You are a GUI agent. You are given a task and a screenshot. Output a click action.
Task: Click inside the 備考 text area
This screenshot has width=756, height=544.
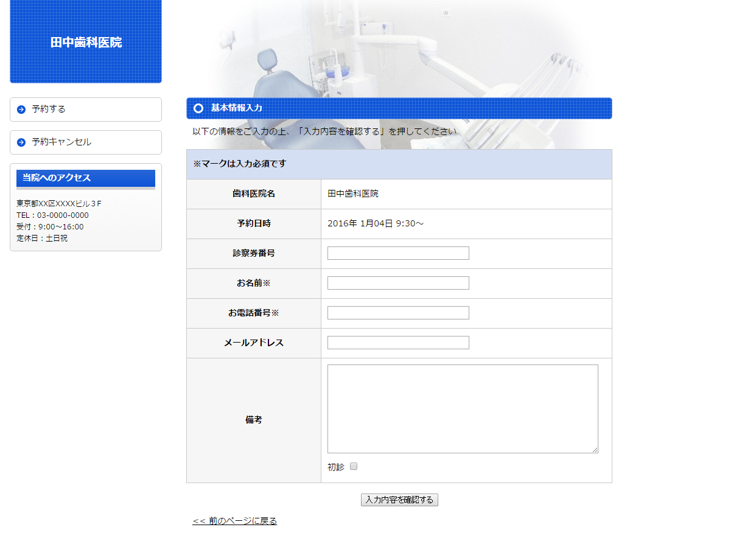(463, 408)
